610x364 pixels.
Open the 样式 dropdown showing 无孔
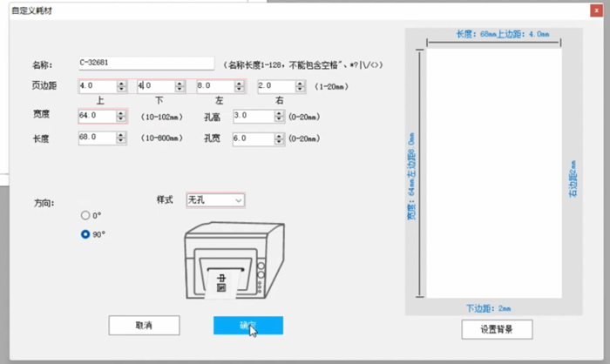(x=215, y=200)
